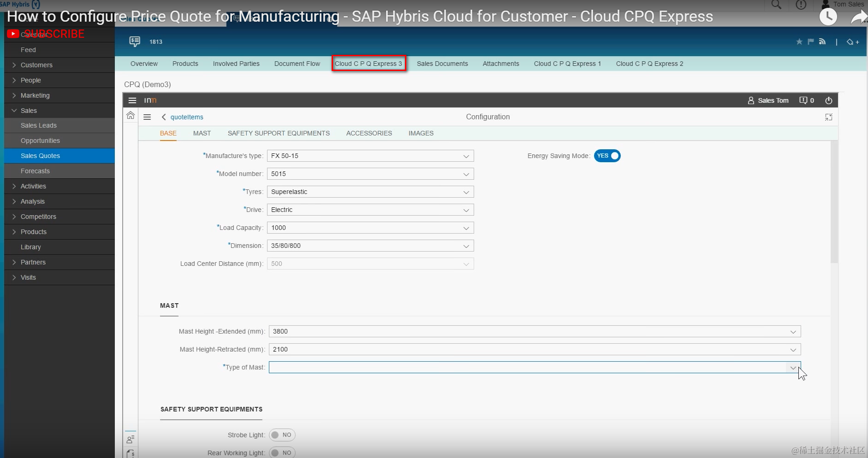Screen dimensions: 868x458
Task: Open the Sales Documents tab
Action: [442, 64]
